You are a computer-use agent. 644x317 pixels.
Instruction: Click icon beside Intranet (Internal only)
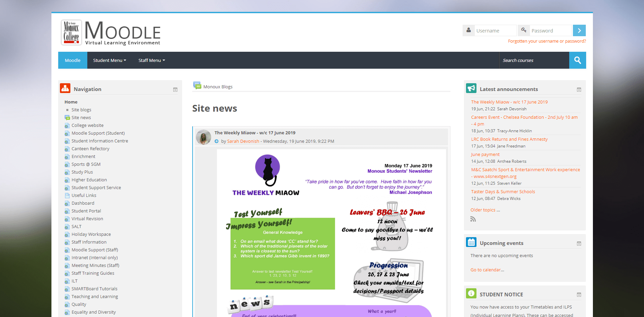point(67,258)
